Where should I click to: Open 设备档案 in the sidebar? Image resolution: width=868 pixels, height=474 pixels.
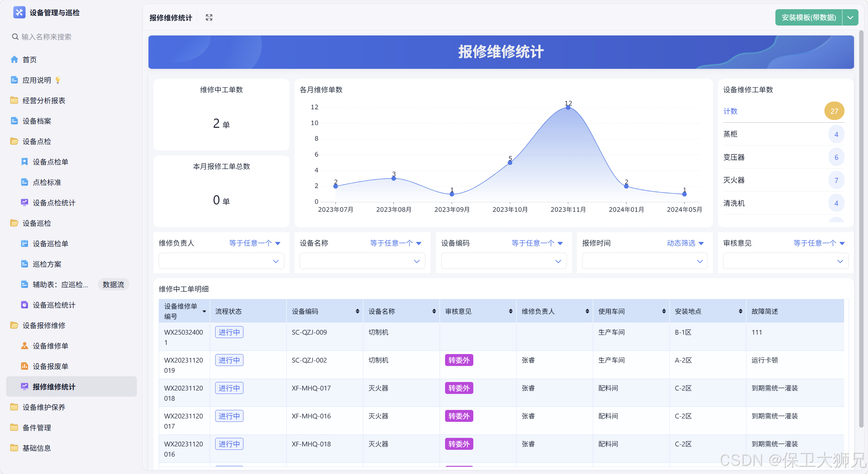tap(72, 121)
